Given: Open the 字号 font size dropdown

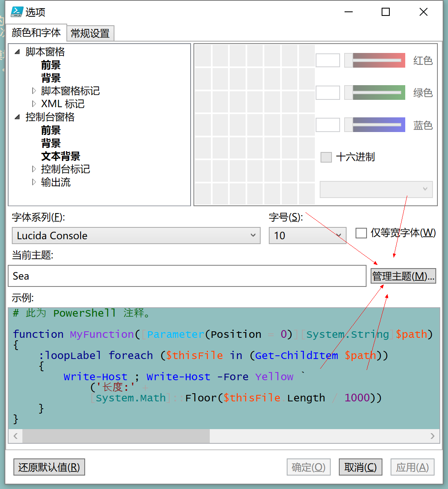Looking at the screenshot, I should (338, 236).
